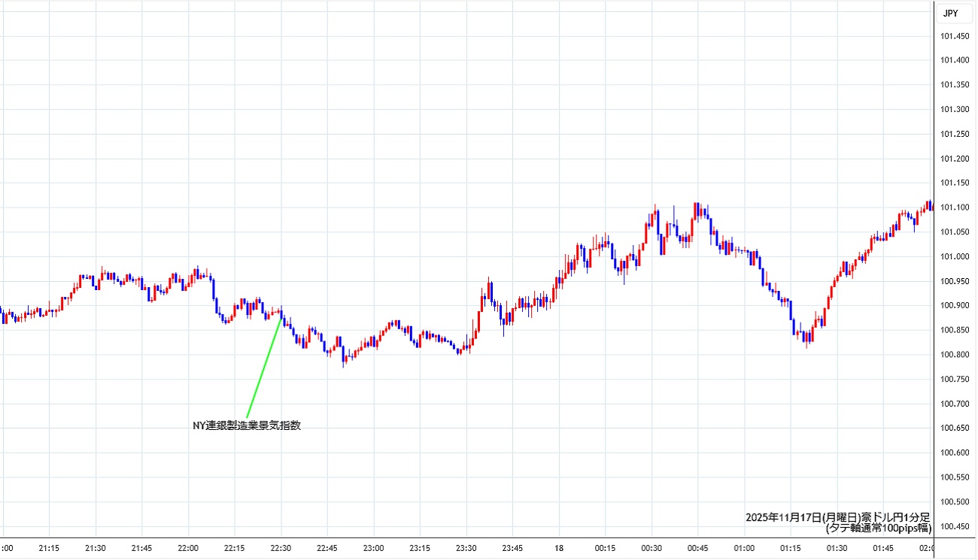Click the 101.450 price axis label

pyautogui.click(x=955, y=37)
